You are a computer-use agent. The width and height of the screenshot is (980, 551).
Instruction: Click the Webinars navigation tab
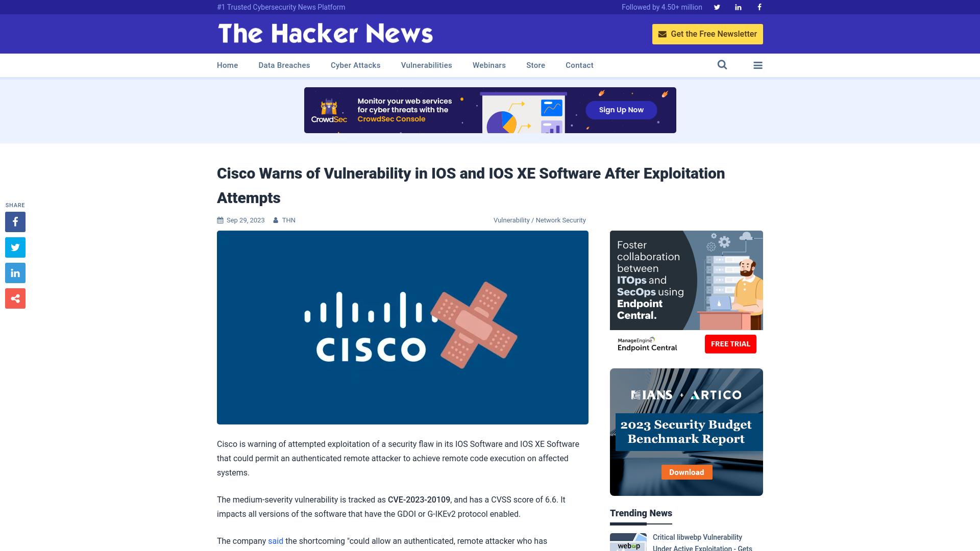coord(488,65)
